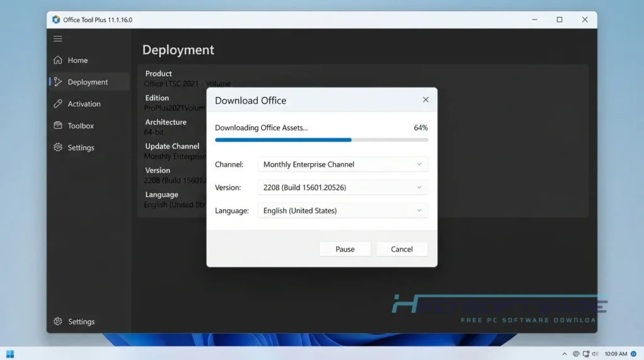Pause the Office download
Image resolution: width=644 pixels, height=360 pixels.
coord(345,249)
